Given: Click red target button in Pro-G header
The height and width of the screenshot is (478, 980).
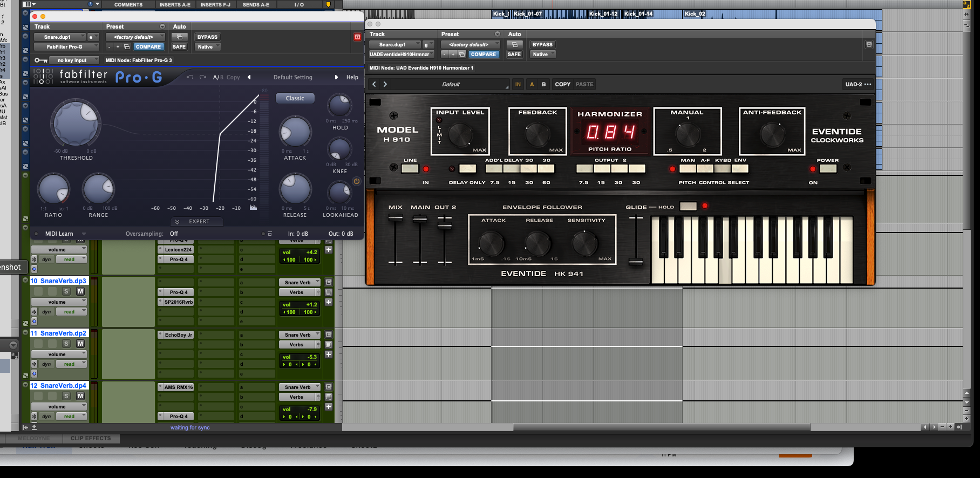Looking at the screenshot, I should pyautogui.click(x=357, y=37).
